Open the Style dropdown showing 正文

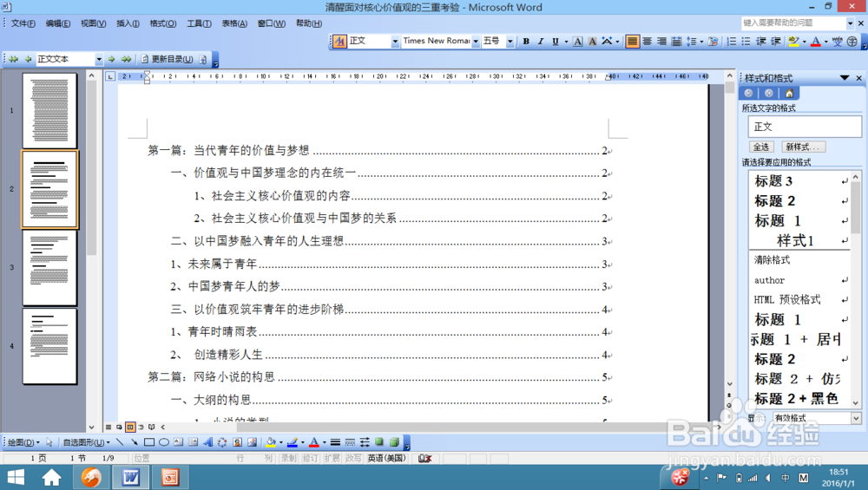coord(395,42)
